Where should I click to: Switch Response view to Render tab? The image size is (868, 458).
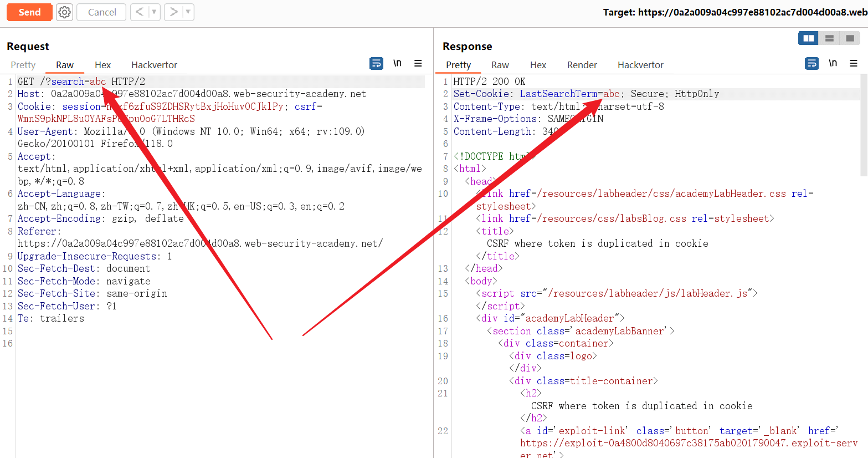pyautogui.click(x=582, y=65)
